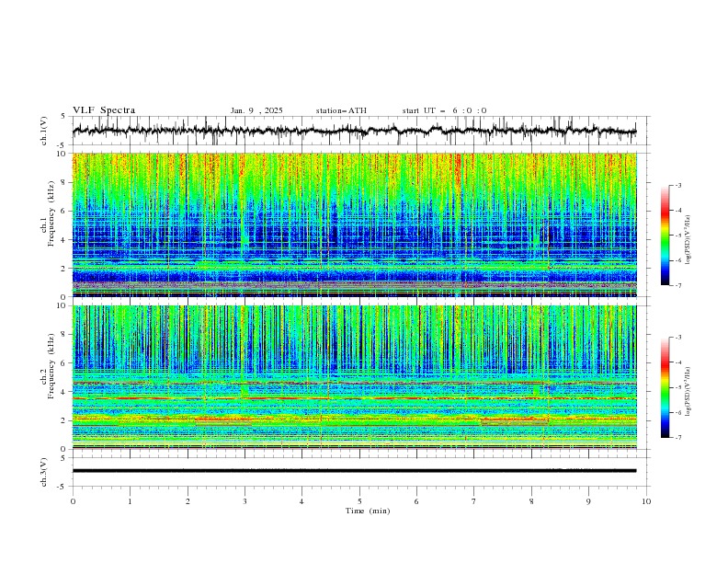Click the 'ch.1(V)' waveform axis label
The height and width of the screenshot is (563, 728).
[44, 131]
